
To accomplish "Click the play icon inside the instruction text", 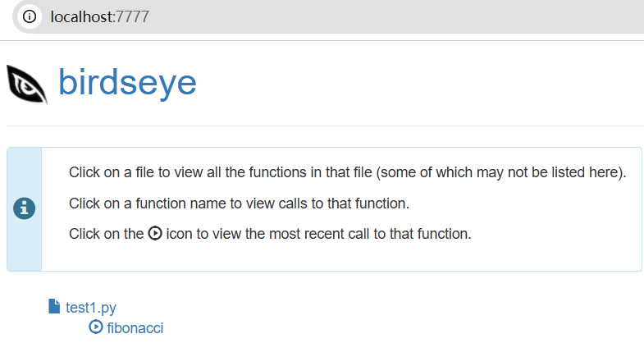I will [x=155, y=233].
